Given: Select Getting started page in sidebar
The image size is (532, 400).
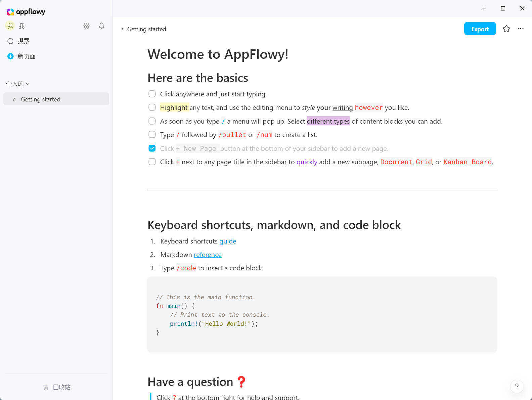Looking at the screenshot, I should click(x=41, y=99).
